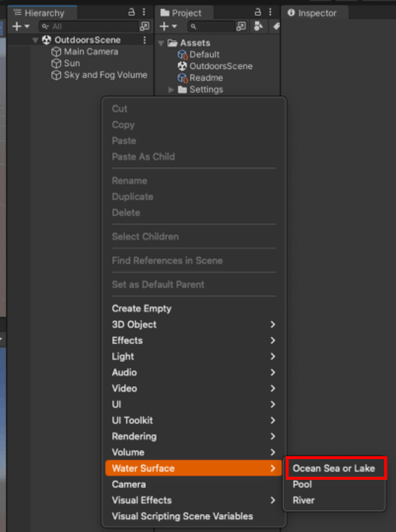The image size is (396, 532).
Task: Click the Sun game object cube icon
Action: 56,63
